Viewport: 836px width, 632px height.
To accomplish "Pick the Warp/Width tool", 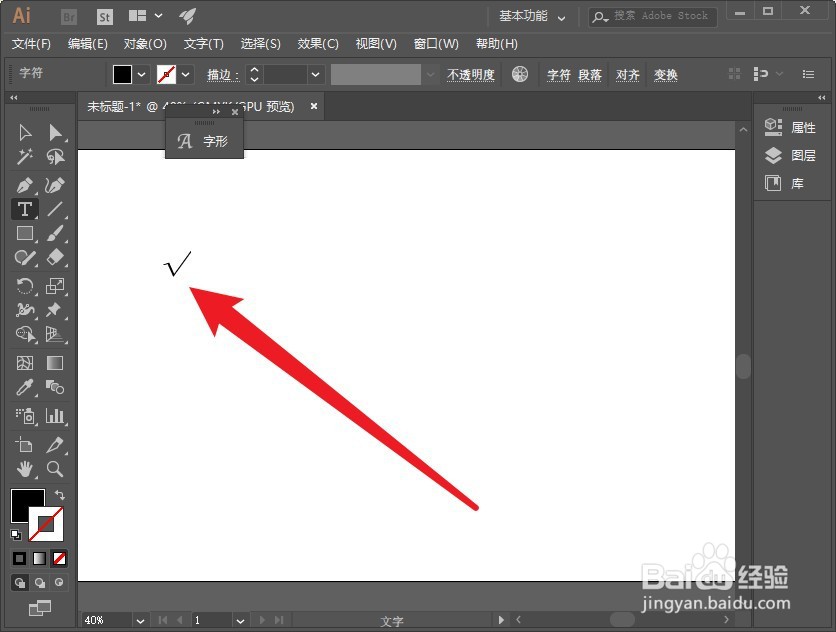I will click(25, 310).
